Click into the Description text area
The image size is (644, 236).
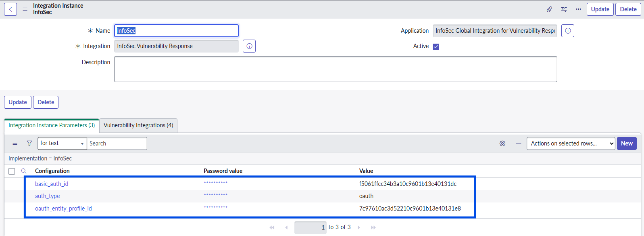pos(336,69)
